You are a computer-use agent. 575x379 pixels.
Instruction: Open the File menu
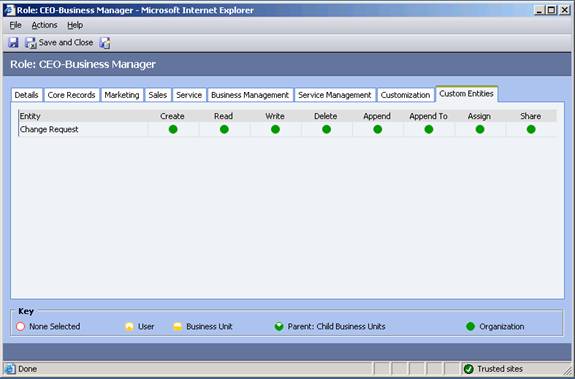tap(15, 25)
